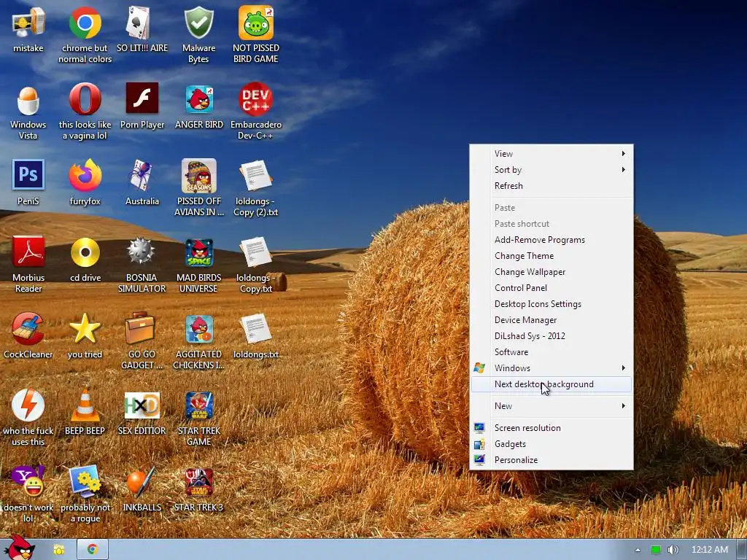747x560 pixels.
Task: Open the Angry Bird Start button
Action: coord(20,548)
